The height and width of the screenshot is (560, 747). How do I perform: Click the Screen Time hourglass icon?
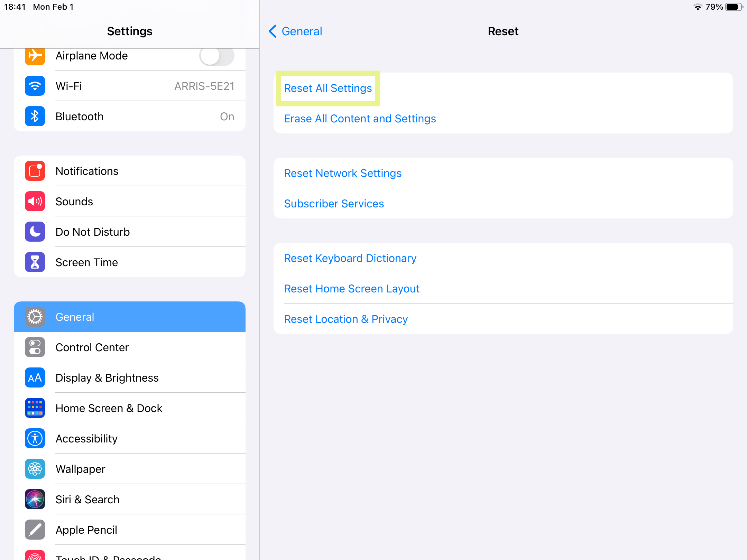[35, 262]
